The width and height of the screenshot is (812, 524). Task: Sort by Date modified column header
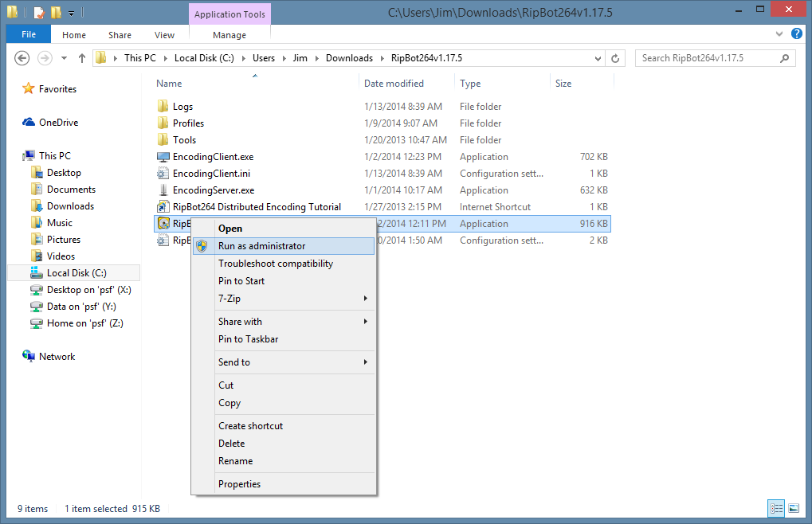[x=394, y=84]
